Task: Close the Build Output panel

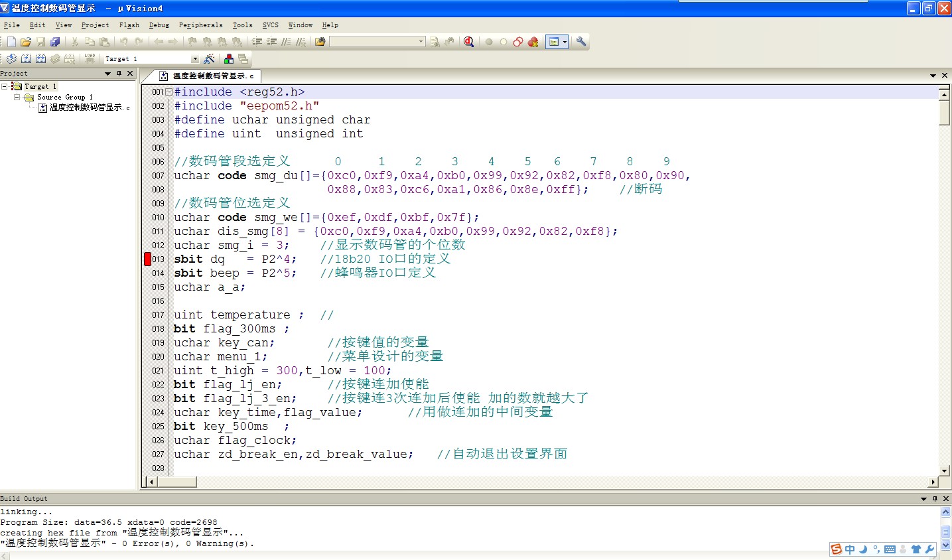Action: tap(946, 498)
